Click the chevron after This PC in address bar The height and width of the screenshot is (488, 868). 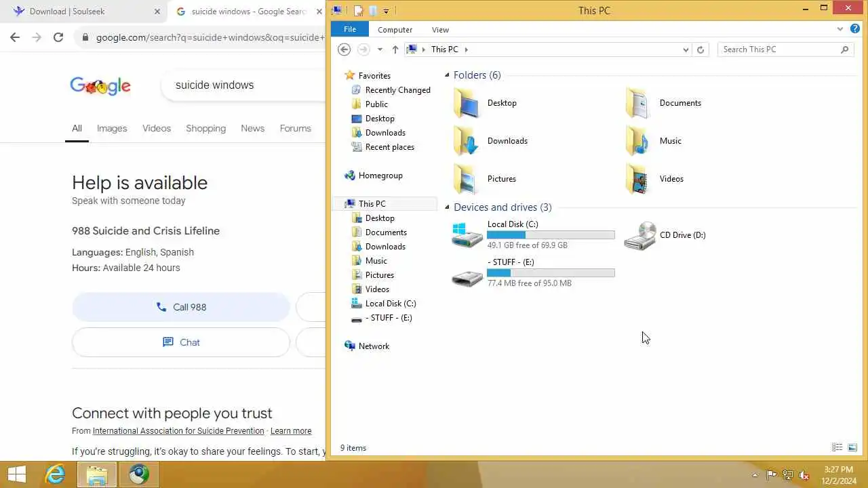[467, 49]
